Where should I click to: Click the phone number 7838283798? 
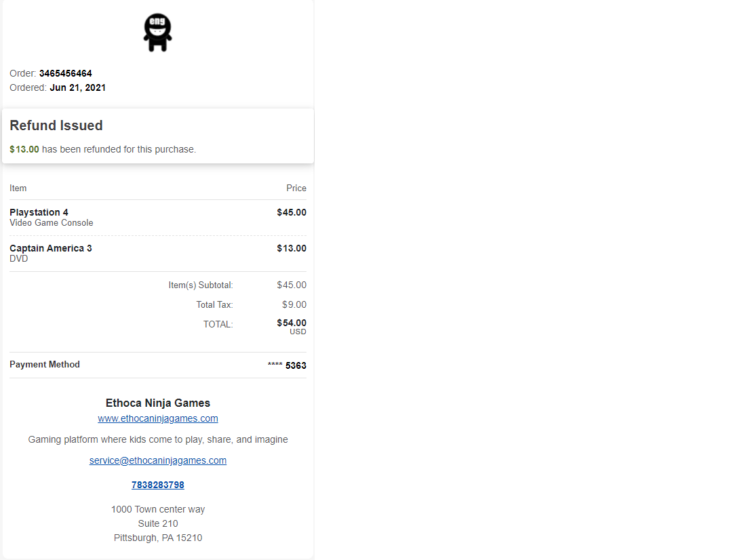point(158,485)
